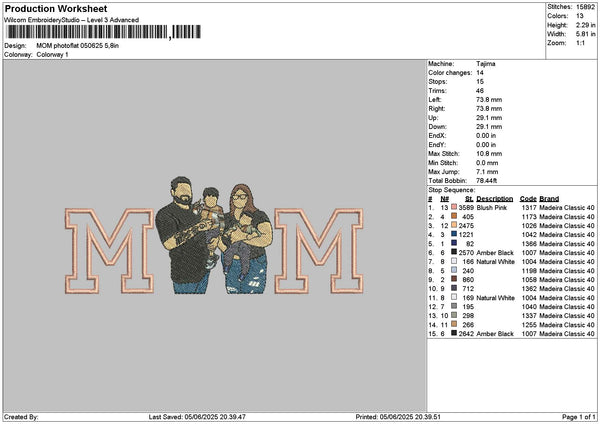Select the tan swatch for code 1255
The image size is (600, 424).
(454, 324)
